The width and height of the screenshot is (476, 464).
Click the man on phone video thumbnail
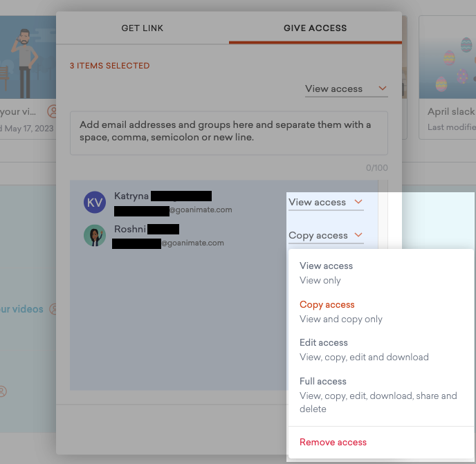(x=28, y=57)
